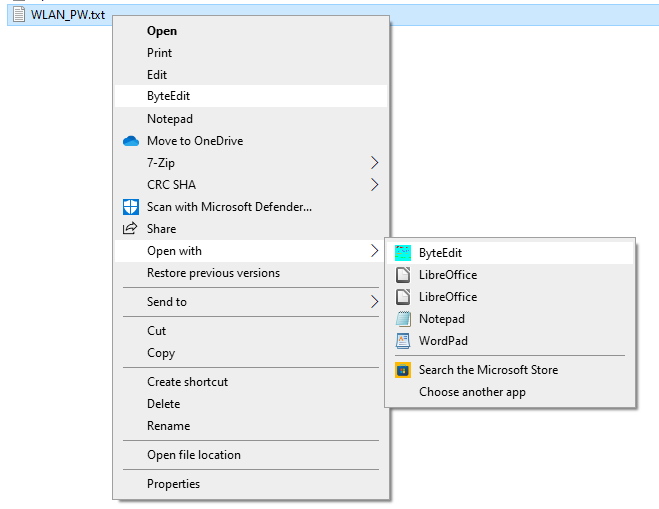Select Create shortcut
The width and height of the screenshot is (659, 509).
click(251, 382)
